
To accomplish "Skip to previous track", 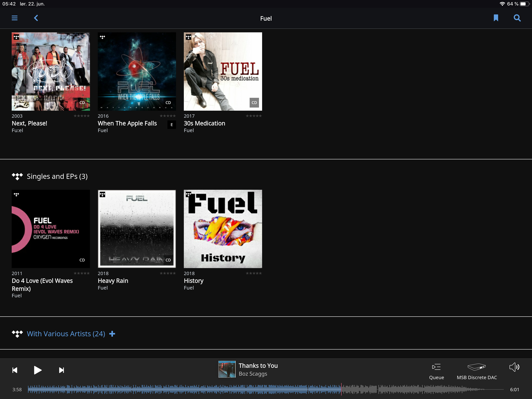I will point(15,370).
